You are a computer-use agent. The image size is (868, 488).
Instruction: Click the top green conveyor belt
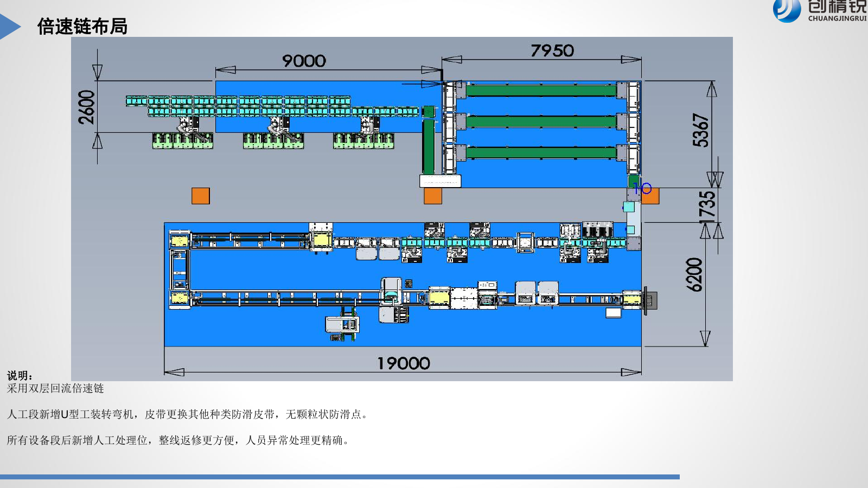coord(541,90)
